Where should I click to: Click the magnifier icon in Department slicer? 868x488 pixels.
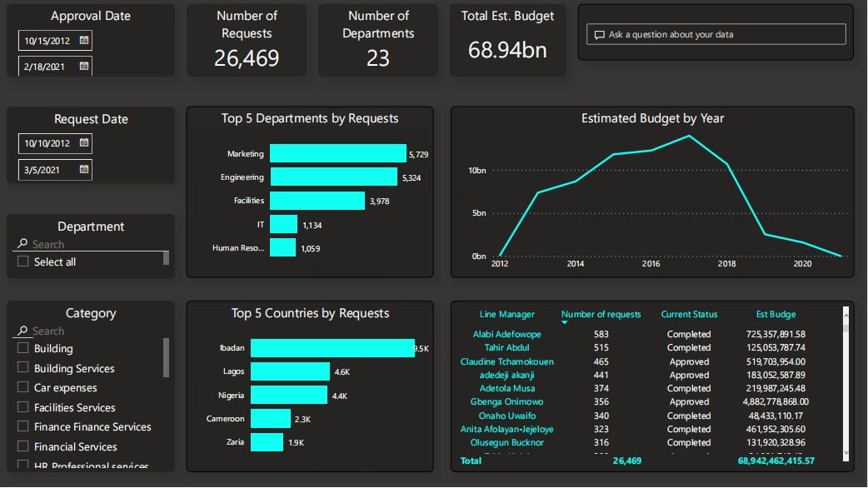(x=22, y=244)
